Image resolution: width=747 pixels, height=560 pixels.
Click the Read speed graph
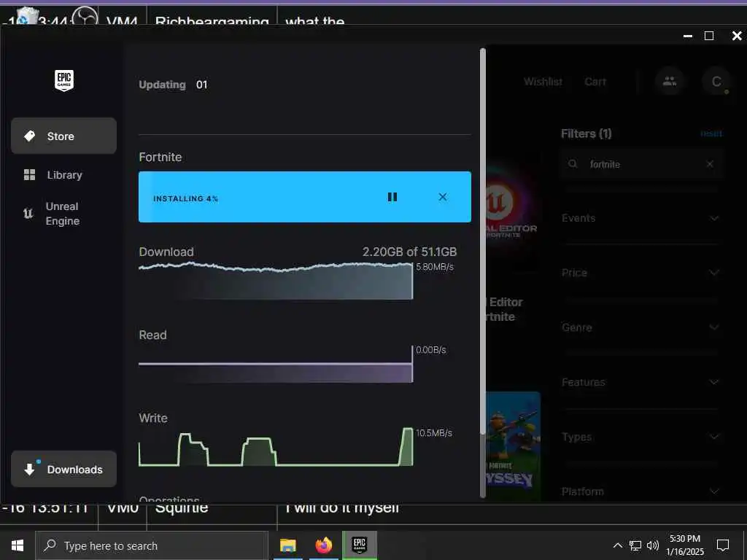tap(275, 365)
